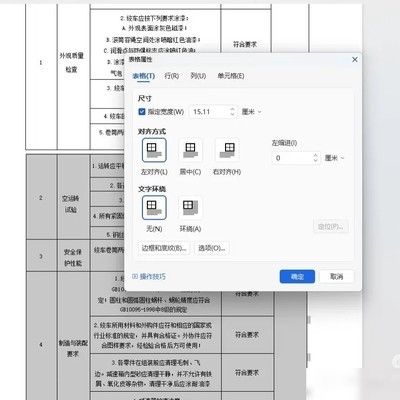Click the 表格属性 dialog title

pyautogui.click(x=140, y=59)
